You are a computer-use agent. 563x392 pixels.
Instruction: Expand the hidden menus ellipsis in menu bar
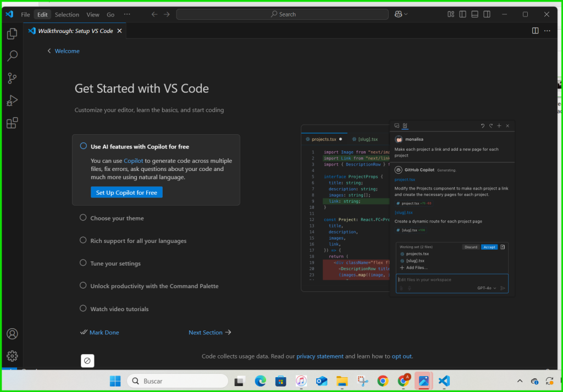[127, 14]
